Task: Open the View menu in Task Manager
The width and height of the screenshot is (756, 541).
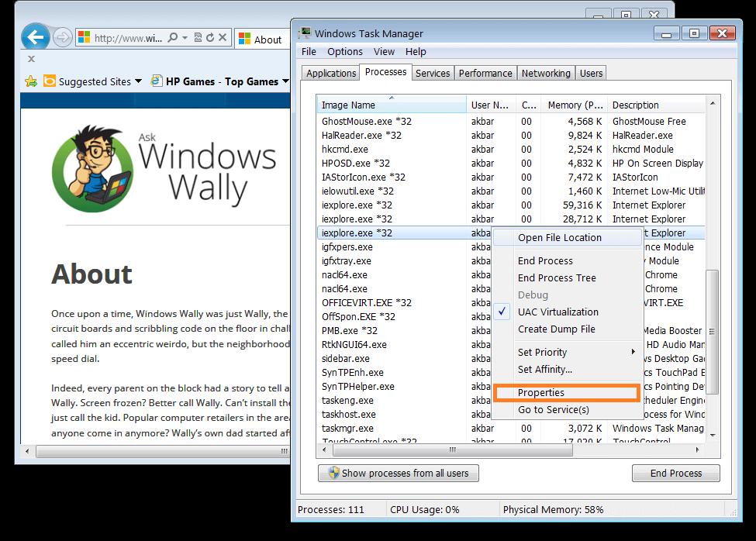Action: (384, 52)
